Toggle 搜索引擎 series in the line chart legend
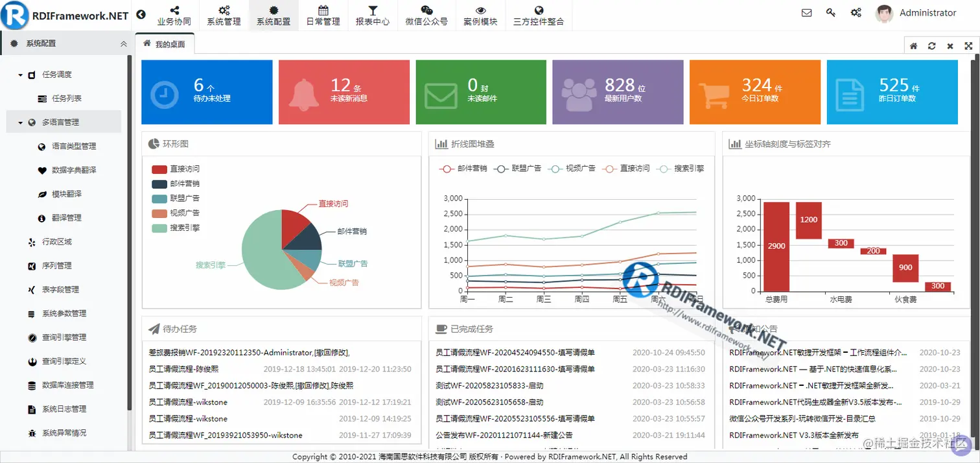 coord(680,168)
